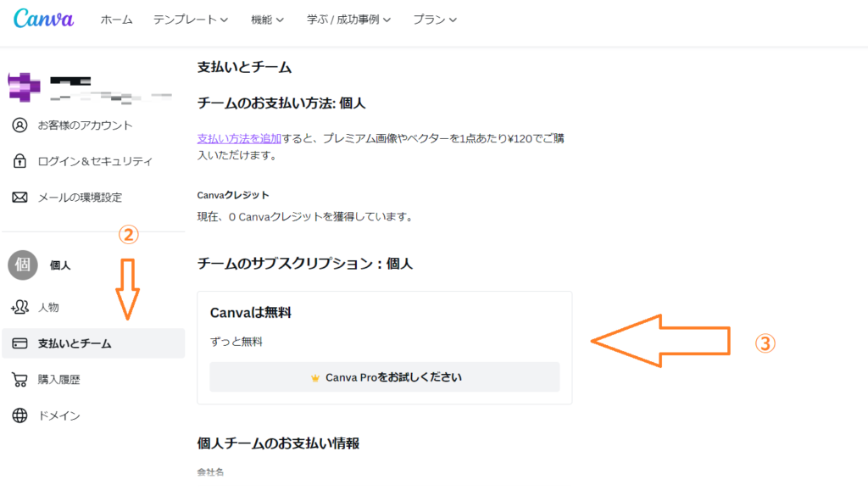Select the 個人 team label
The image size is (868, 496).
60,265
